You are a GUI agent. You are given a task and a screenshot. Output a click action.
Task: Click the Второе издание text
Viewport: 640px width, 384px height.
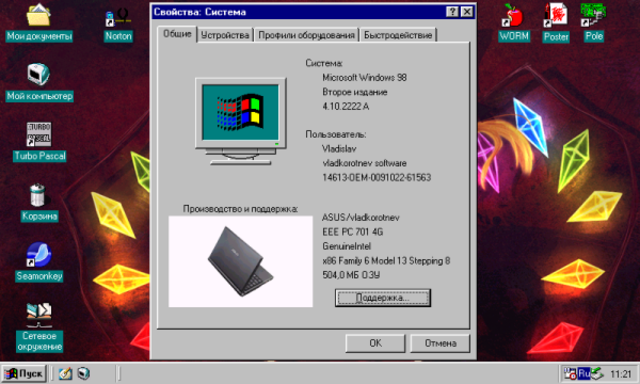pos(355,92)
